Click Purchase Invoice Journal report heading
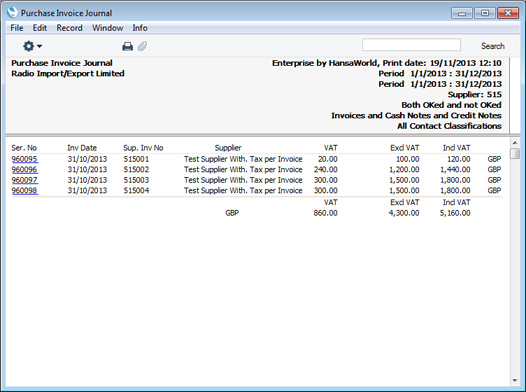The width and height of the screenshot is (526, 392). [x=62, y=63]
